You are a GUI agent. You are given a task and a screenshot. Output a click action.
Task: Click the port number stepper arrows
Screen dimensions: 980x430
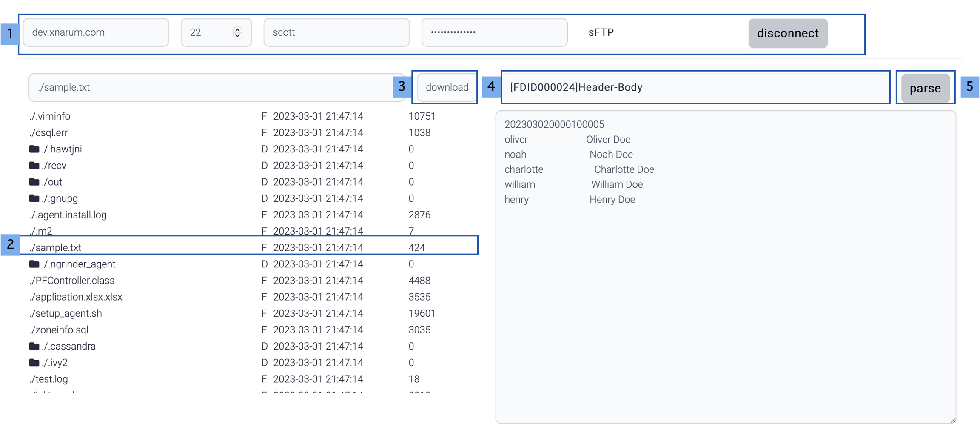click(237, 32)
